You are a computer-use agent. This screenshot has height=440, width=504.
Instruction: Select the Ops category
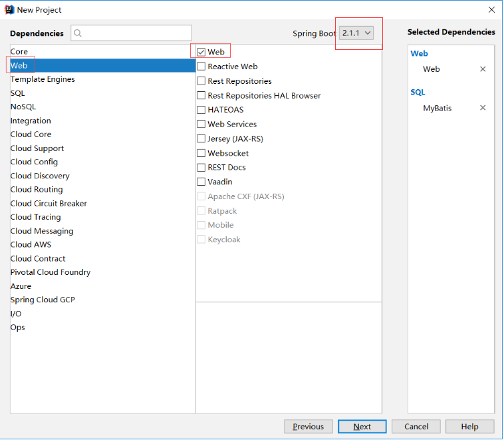[102, 328]
